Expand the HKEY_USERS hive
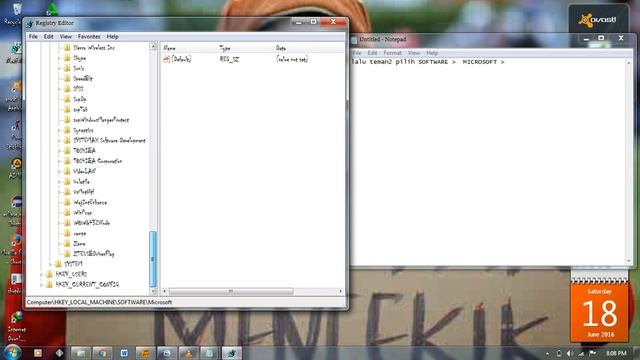Viewport: 640px width, 360px height. coord(41,274)
